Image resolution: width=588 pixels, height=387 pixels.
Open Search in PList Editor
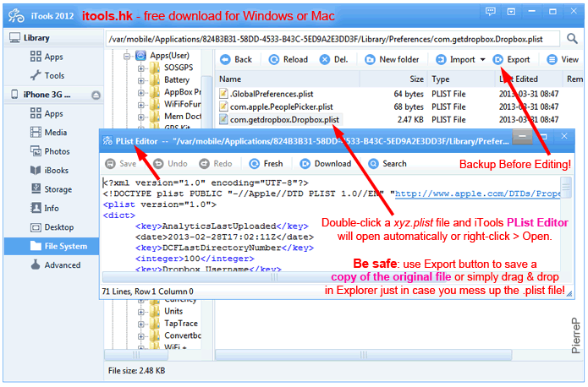(x=387, y=164)
